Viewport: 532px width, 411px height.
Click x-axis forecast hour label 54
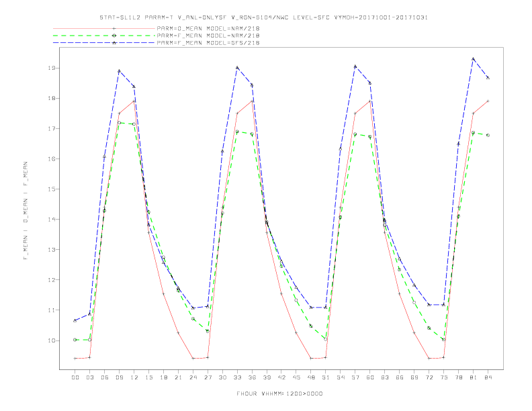point(341,377)
